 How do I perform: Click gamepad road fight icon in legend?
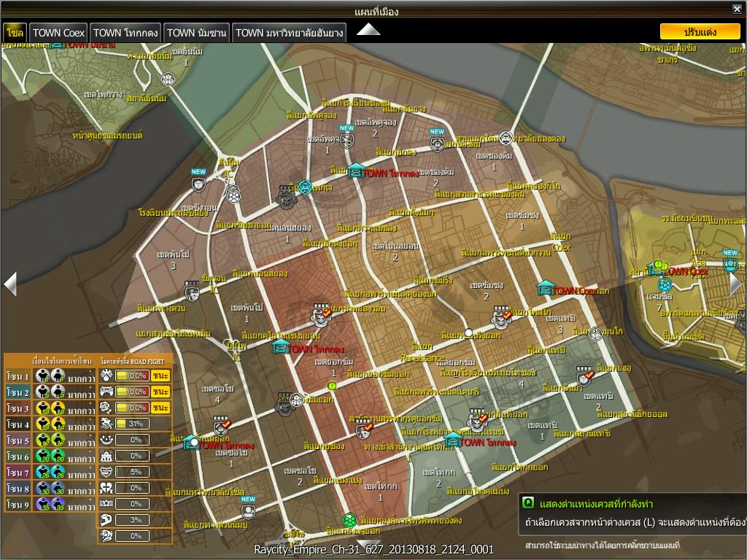pos(106,392)
